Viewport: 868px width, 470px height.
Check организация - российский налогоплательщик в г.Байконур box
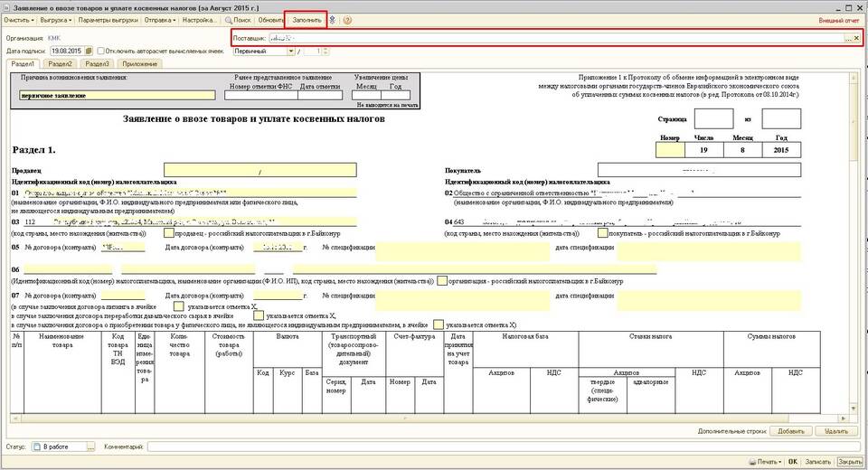coord(442,281)
